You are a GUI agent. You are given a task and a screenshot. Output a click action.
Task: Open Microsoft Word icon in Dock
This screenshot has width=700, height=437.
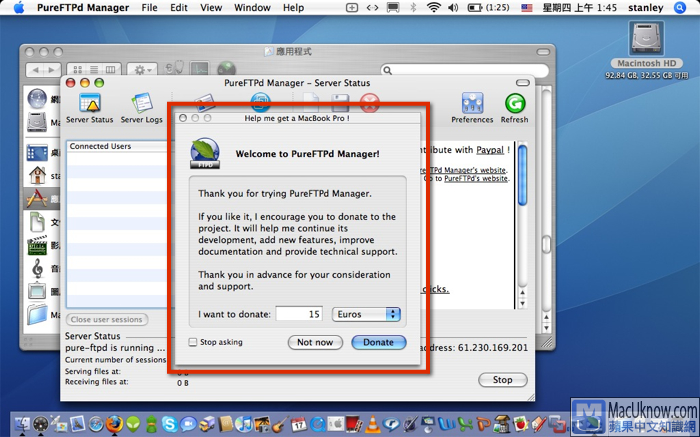446,424
